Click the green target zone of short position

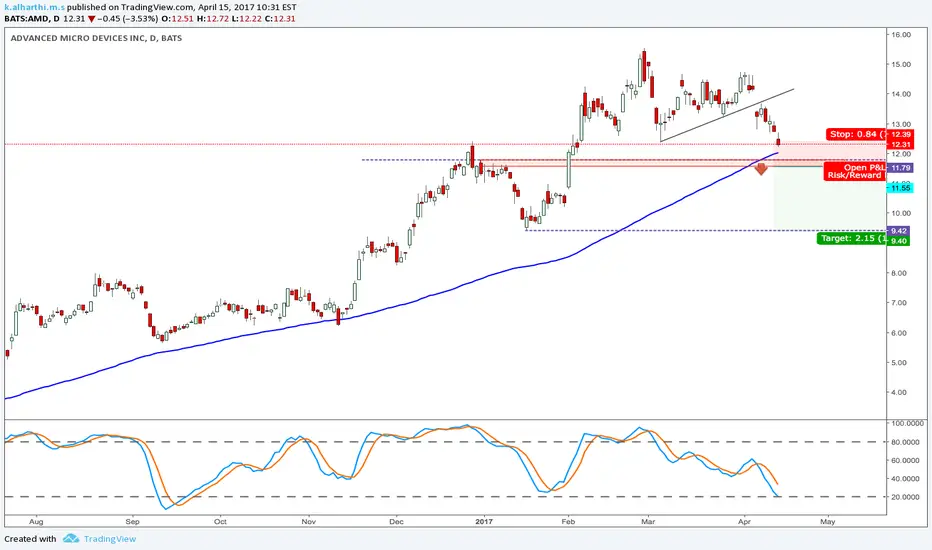click(x=830, y=198)
